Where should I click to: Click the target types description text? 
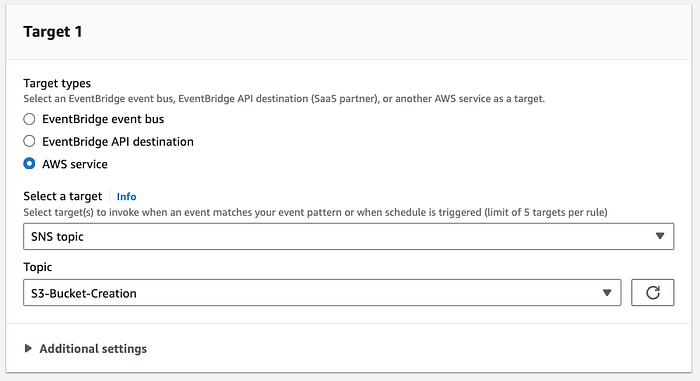(284, 99)
